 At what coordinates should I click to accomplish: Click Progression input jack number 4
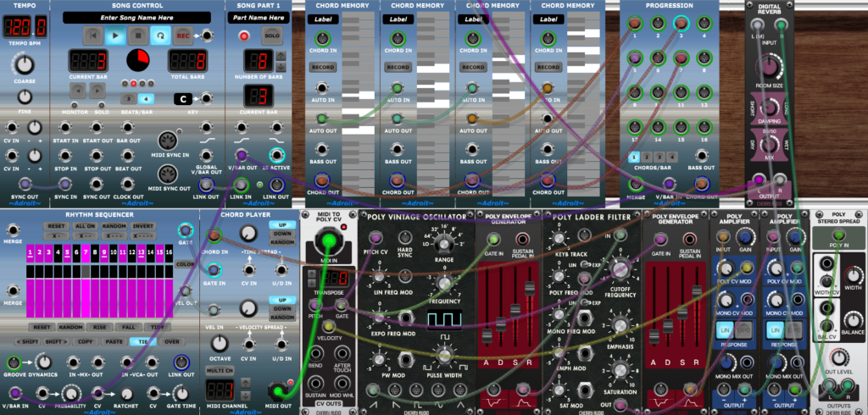704,23
